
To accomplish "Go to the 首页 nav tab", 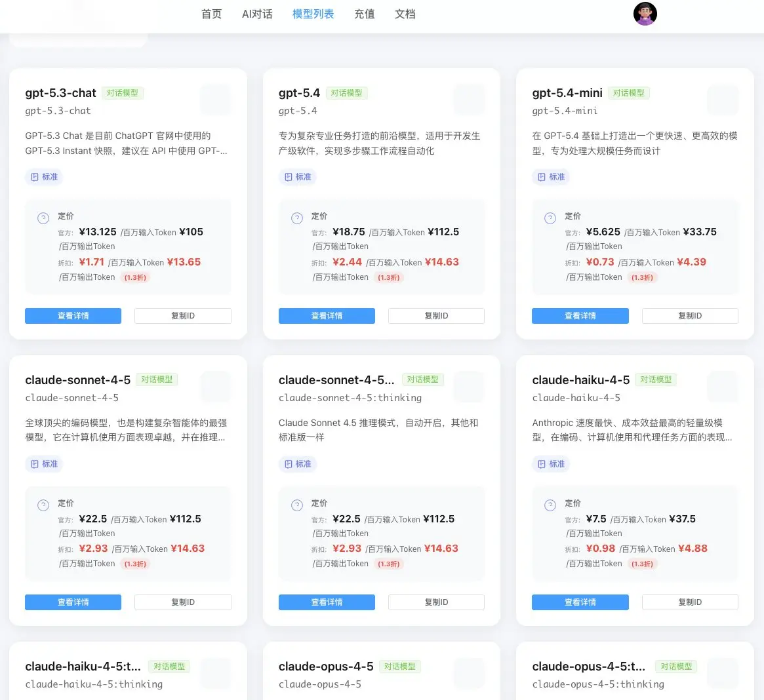I will (x=211, y=14).
